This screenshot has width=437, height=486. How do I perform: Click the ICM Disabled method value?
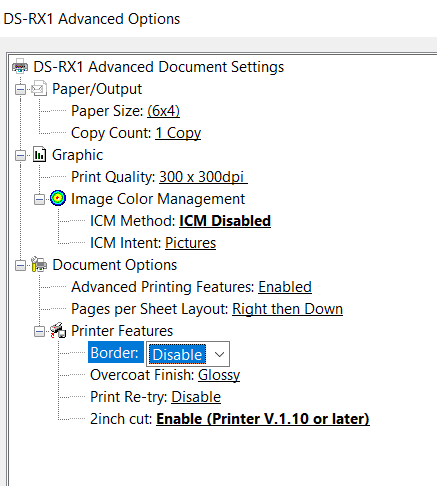coord(225,221)
